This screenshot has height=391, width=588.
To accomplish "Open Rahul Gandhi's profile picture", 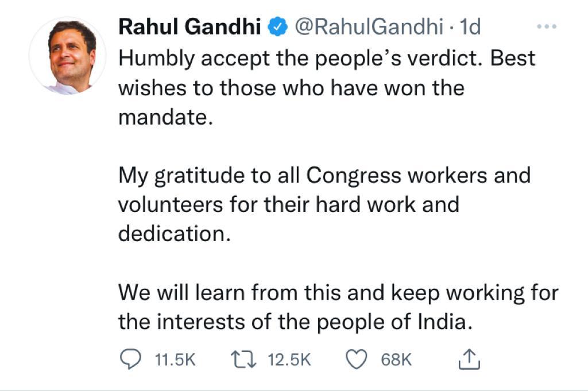I will pyautogui.click(x=67, y=56).
